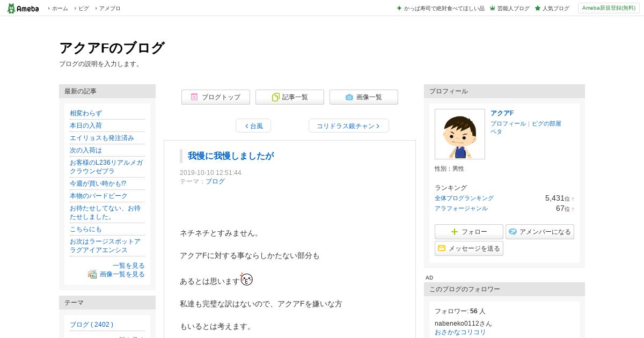This screenshot has width=644, height=338.
Task: Open 画像一覧を見る link with picture icon
Action: (x=116, y=274)
